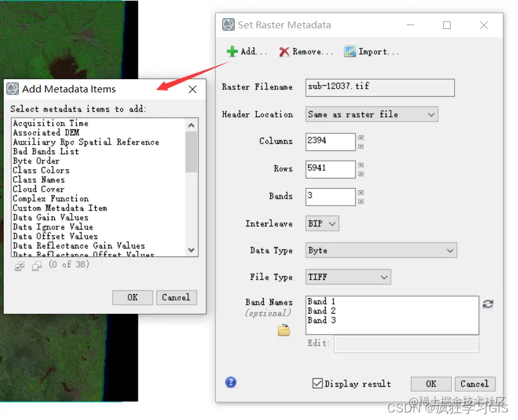Click OK in Set Raster Metadata
The width and height of the screenshot is (518, 420).
click(431, 384)
